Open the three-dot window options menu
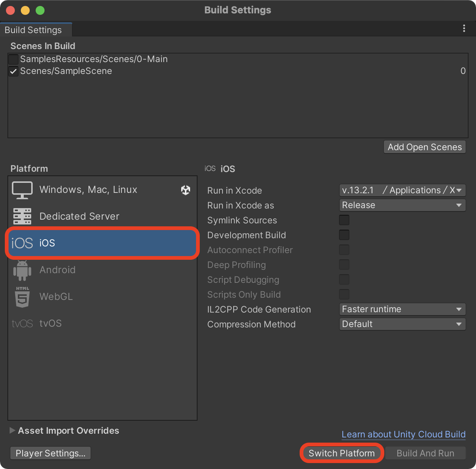The height and width of the screenshot is (469, 476). 464,29
